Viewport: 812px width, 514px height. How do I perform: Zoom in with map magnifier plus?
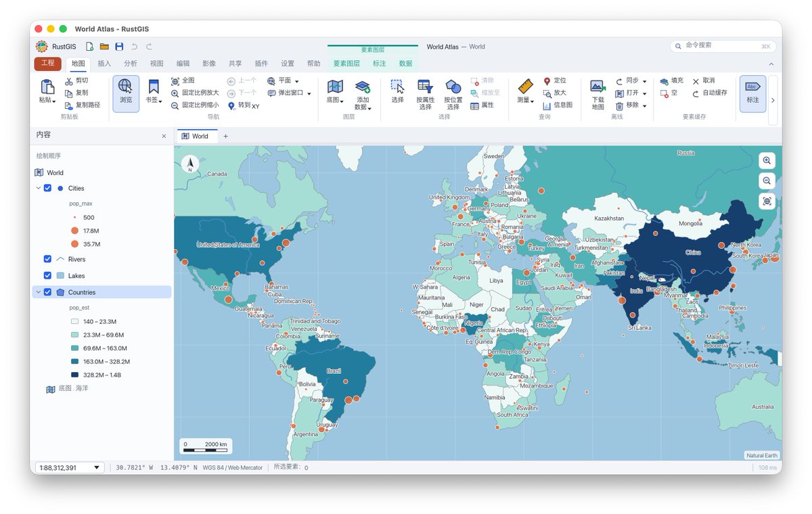(767, 161)
